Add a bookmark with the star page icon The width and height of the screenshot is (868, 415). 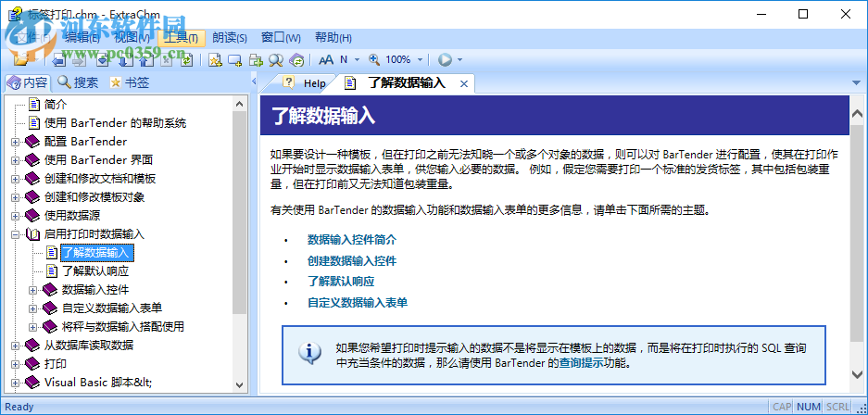(215, 60)
